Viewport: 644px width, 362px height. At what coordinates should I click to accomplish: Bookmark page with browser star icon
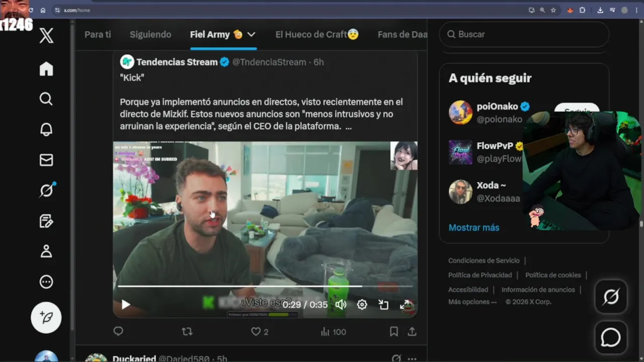[553, 10]
